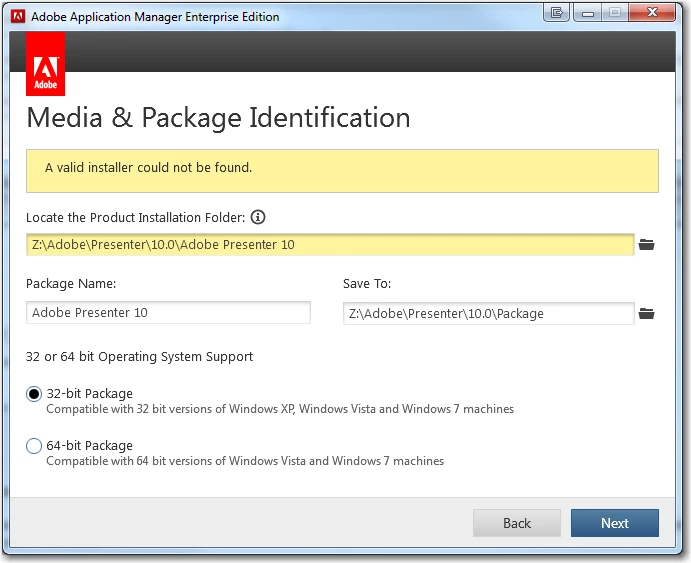
Task: Click the disabled Maximize window button
Action: 615,12
